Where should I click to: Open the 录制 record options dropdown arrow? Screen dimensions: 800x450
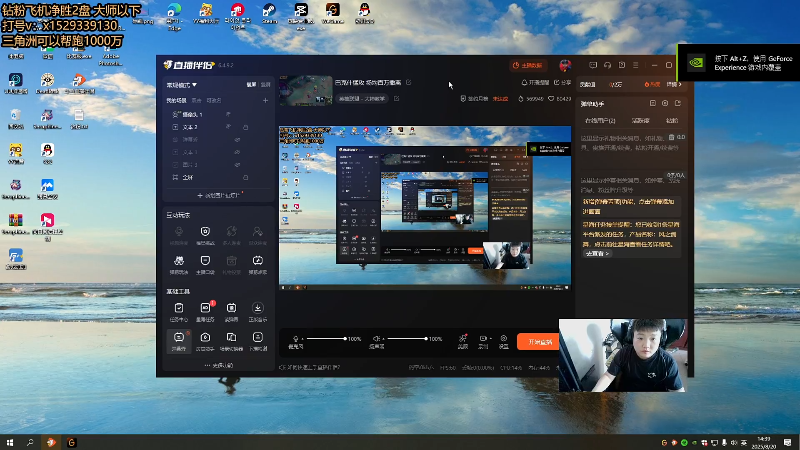click(x=490, y=338)
